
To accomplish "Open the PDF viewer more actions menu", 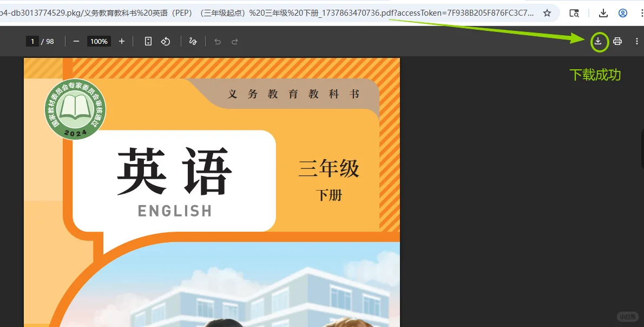I will [636, 41].
